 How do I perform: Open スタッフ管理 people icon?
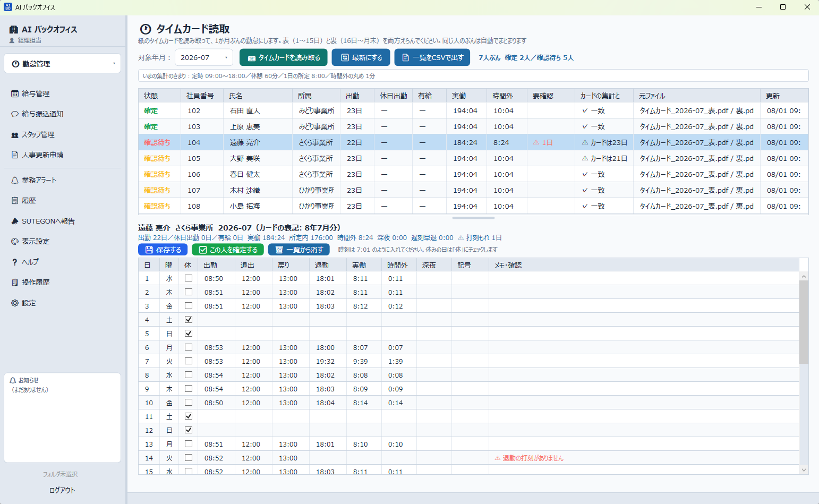point(15,134)
